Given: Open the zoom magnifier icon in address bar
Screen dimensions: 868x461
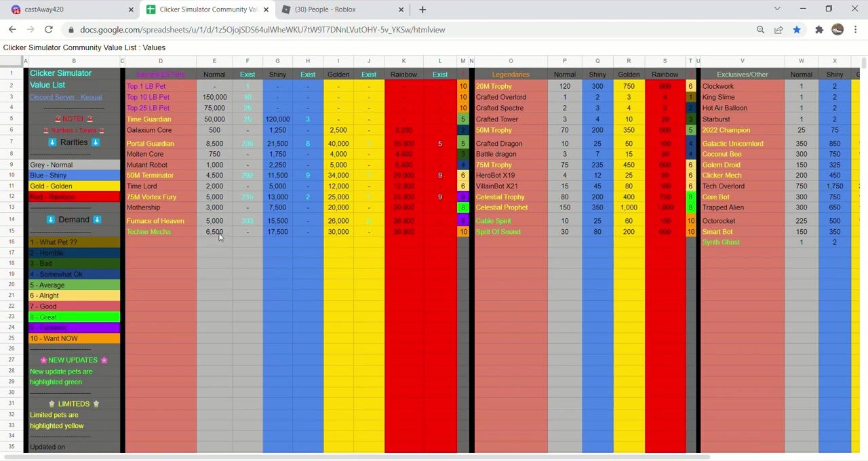Looking at the screenshot, I should coord(760,30).
